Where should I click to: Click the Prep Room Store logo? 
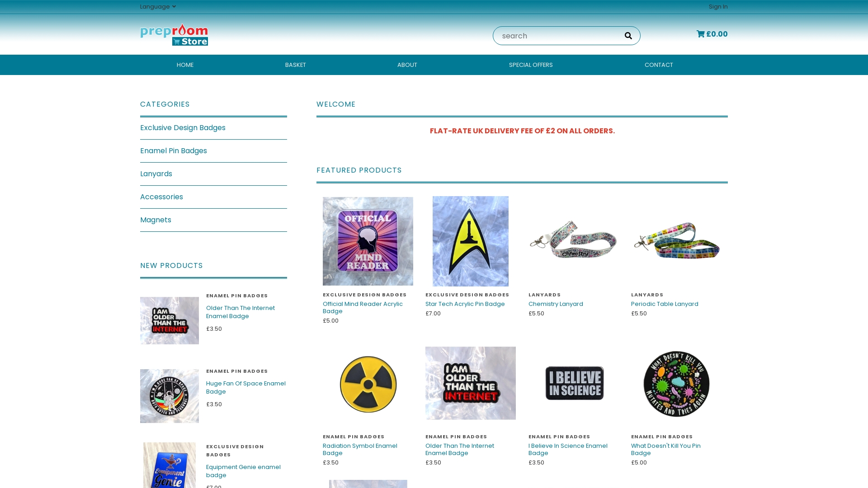(x=174, y=34)
